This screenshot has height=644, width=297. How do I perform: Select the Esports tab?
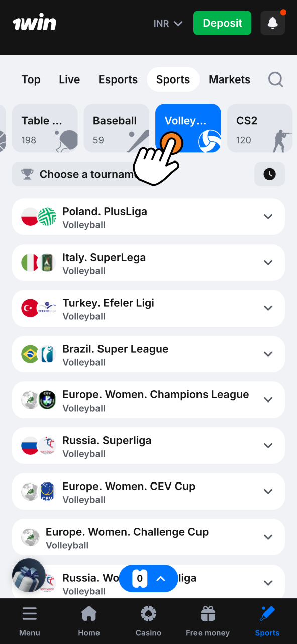118,79
